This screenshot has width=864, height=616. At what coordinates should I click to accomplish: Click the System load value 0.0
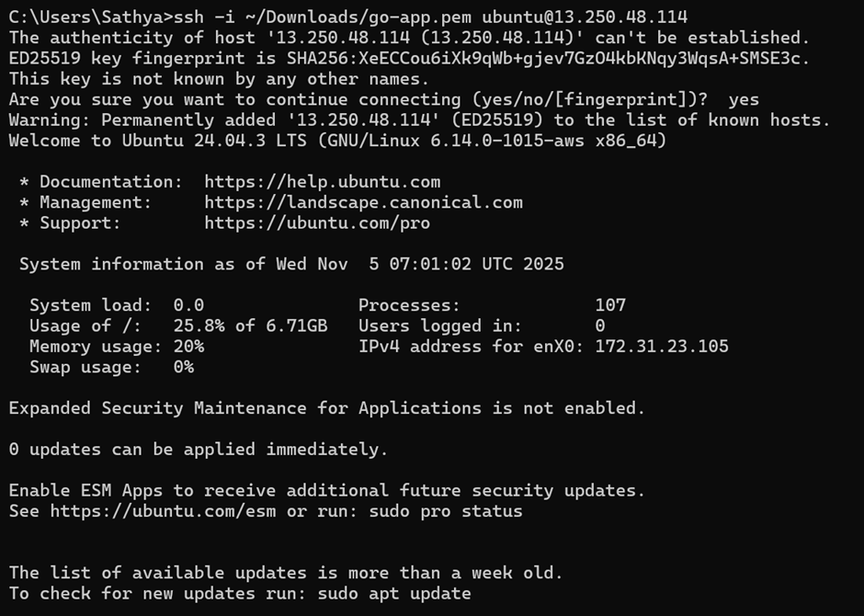pyautogui.click(x=188, y=305)
